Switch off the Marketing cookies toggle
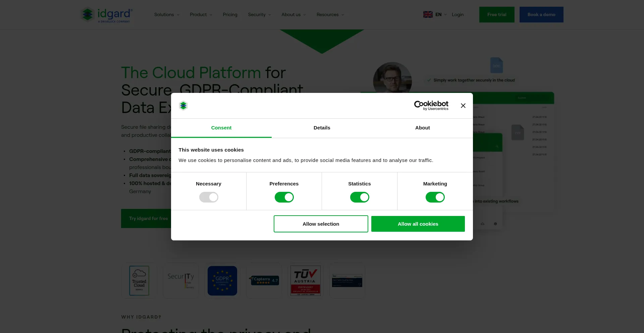644x333 pixels. (435, 197)
